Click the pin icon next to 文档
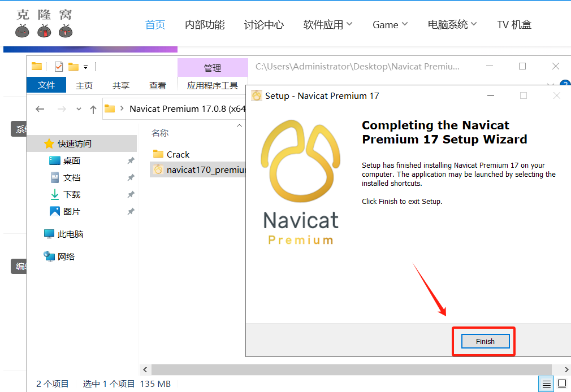Screen dimensions: 571x392 [x=131, y=177]
